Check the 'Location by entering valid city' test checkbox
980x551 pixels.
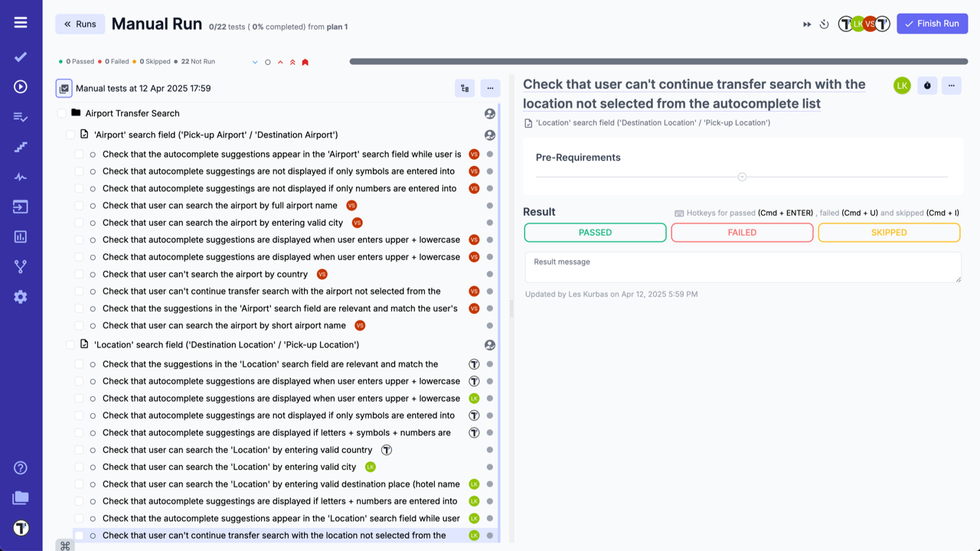point(79,467)
